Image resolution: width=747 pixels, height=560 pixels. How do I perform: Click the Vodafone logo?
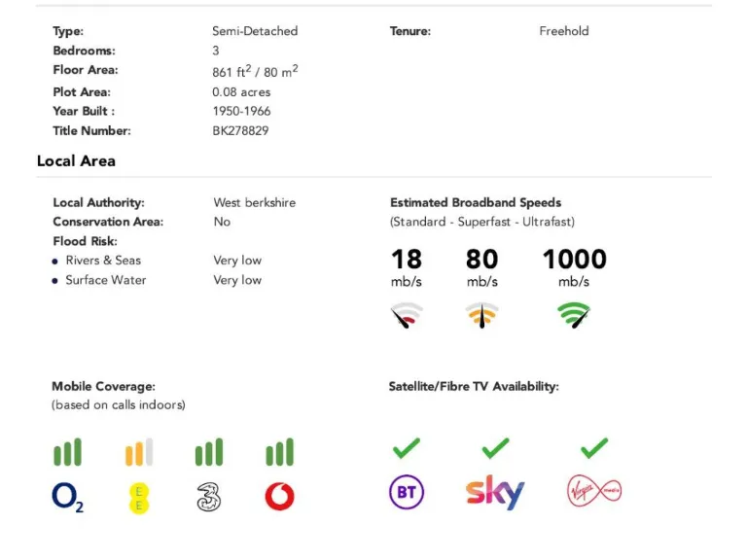tap(279, 497)
